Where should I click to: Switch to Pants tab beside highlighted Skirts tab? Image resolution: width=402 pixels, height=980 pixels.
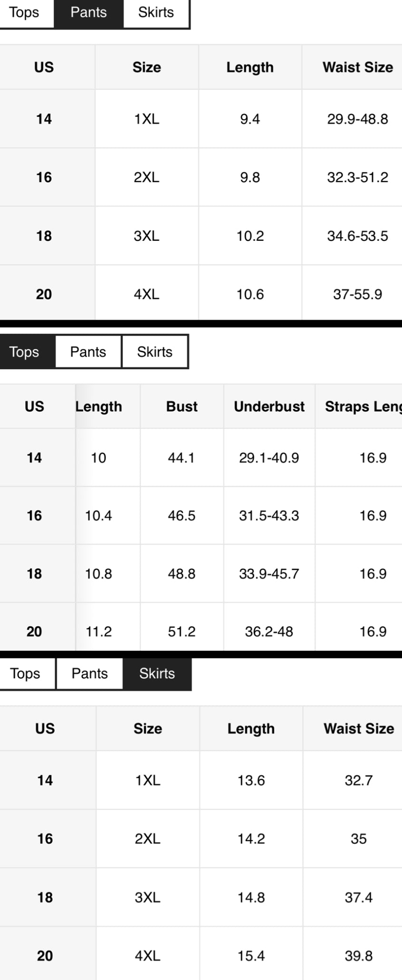pyautogui.click(x=89, y=674)
